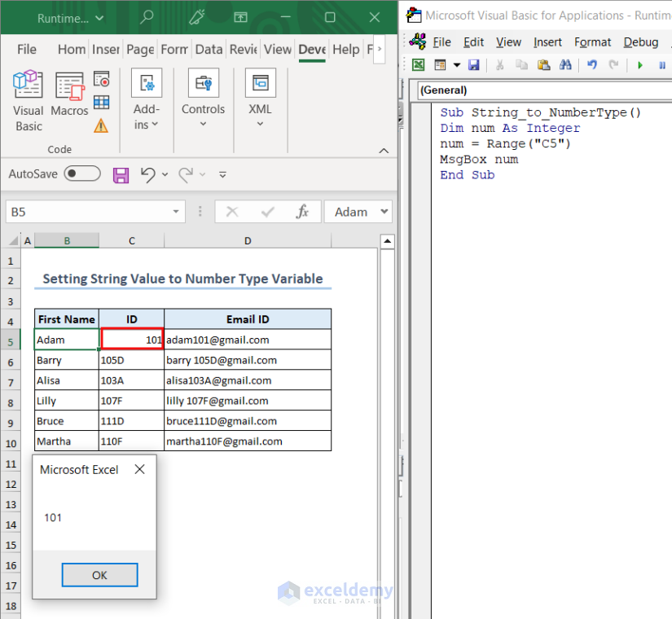Image resolution: width=672 pixels, height=619 pixels.
Task: Switch to Excel via VBA toolbar icon
Action: click(x=418, y=65)
